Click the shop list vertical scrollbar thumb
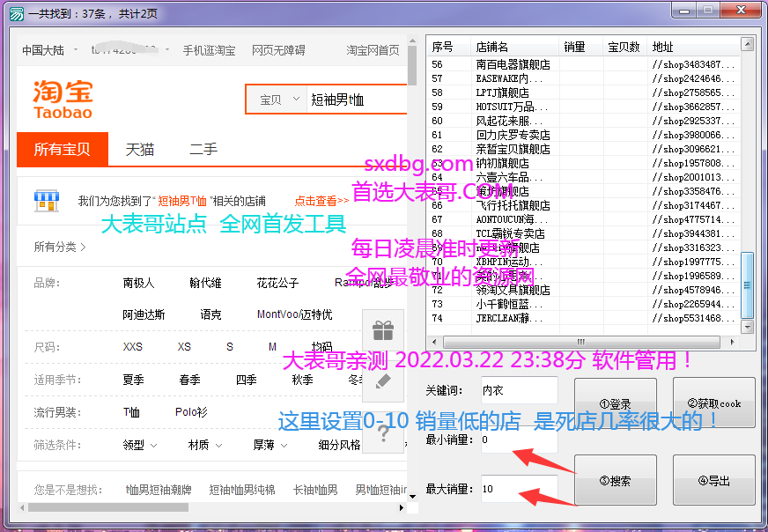 [747, 284]
